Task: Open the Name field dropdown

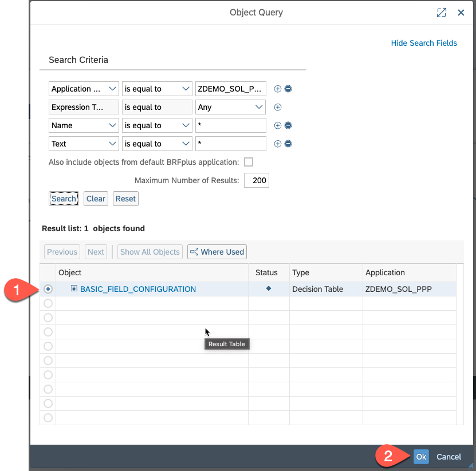Action: click(112, 125)
